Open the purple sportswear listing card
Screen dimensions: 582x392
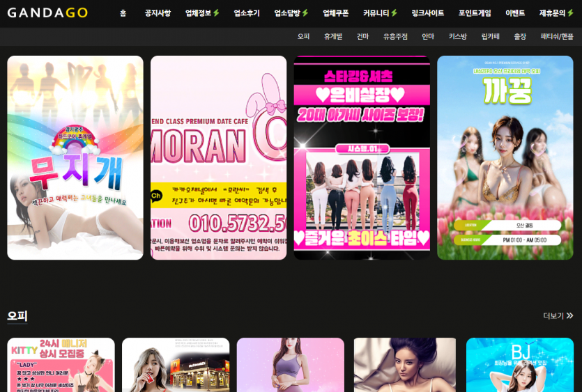pyautogui.click(x=290, y=365)
